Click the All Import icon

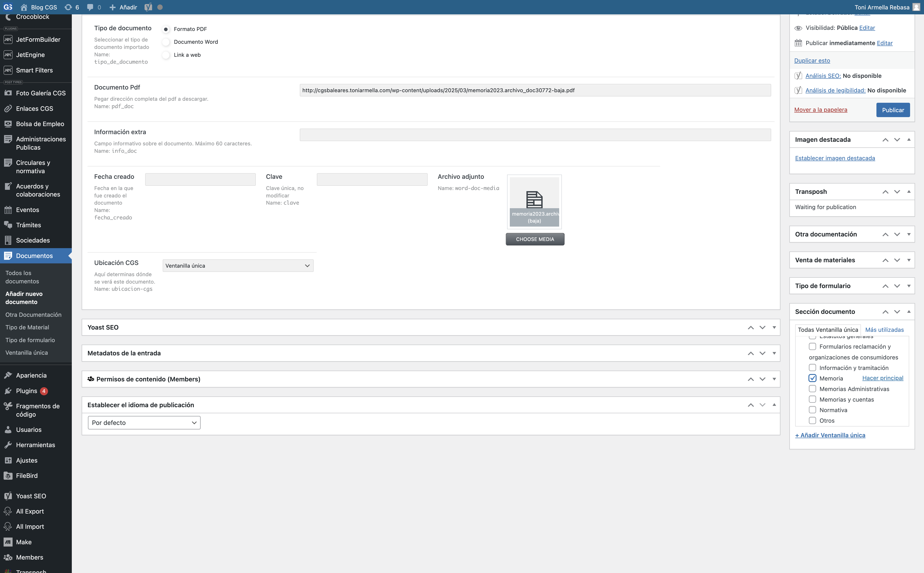pos(8,526)
